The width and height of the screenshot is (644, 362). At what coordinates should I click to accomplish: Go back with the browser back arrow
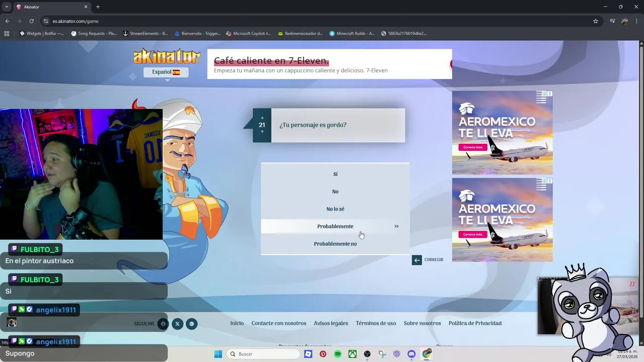click(x=7, y=21)
